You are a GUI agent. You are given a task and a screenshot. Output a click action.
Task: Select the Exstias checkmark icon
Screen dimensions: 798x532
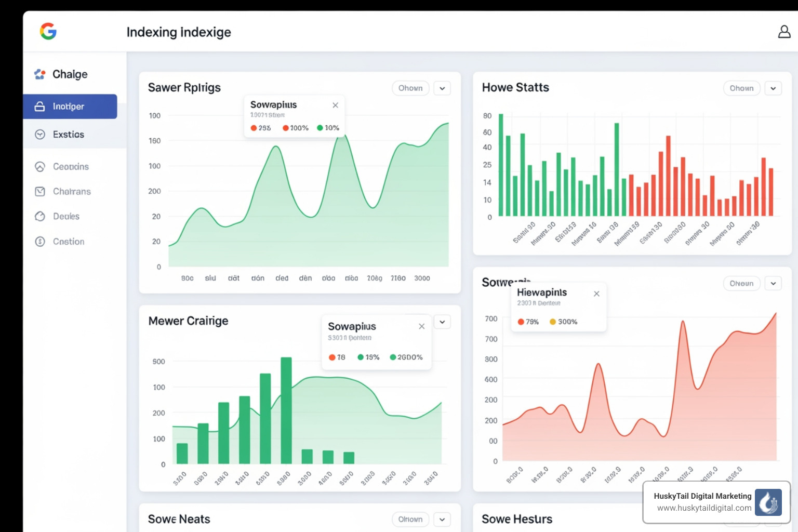pos(41,134)
